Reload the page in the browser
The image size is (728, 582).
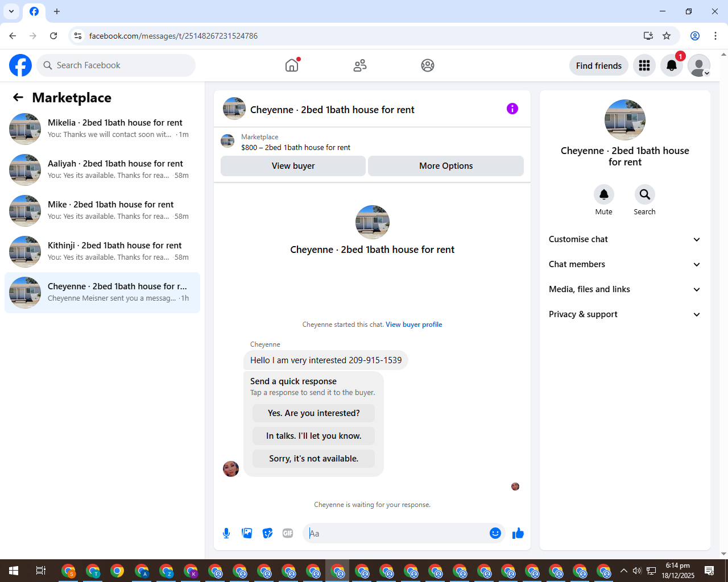(x=53, y=36)
